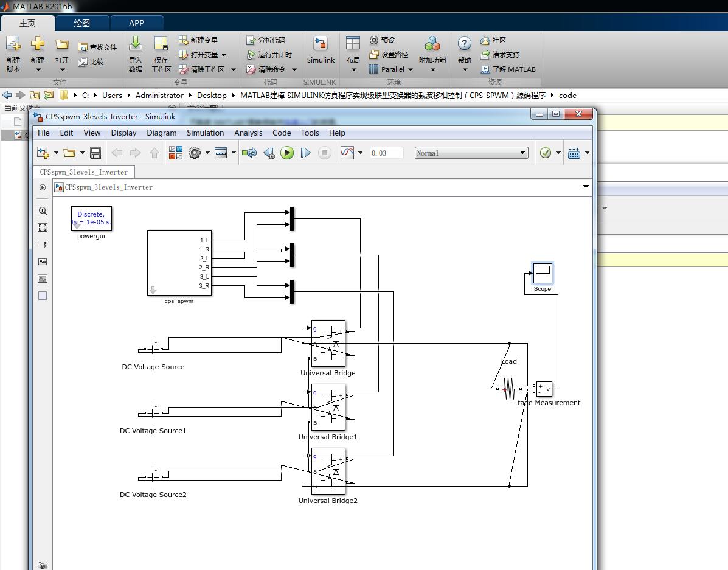Open the Edit menu in the Simulink window
The width and height of the screenshot is (728, 570).
tap(66, 133)
